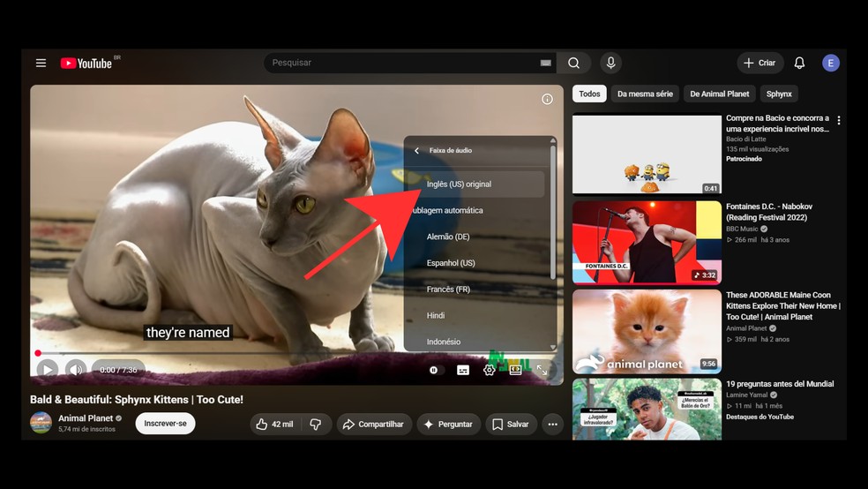The image size is (868, 489).
Task: Open 19 preguntas antes del Mundial title
Action: click(780, 384)
